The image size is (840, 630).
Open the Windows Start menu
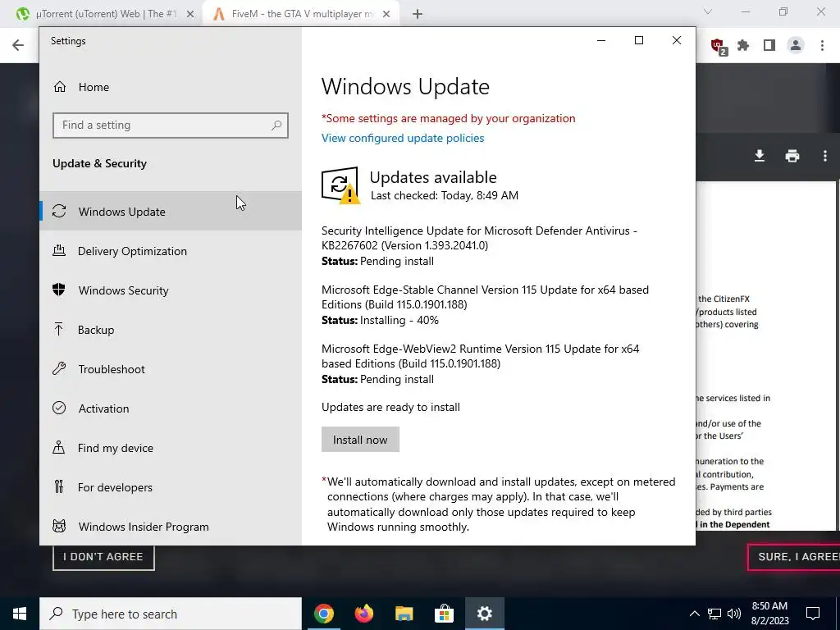[20, 614]
